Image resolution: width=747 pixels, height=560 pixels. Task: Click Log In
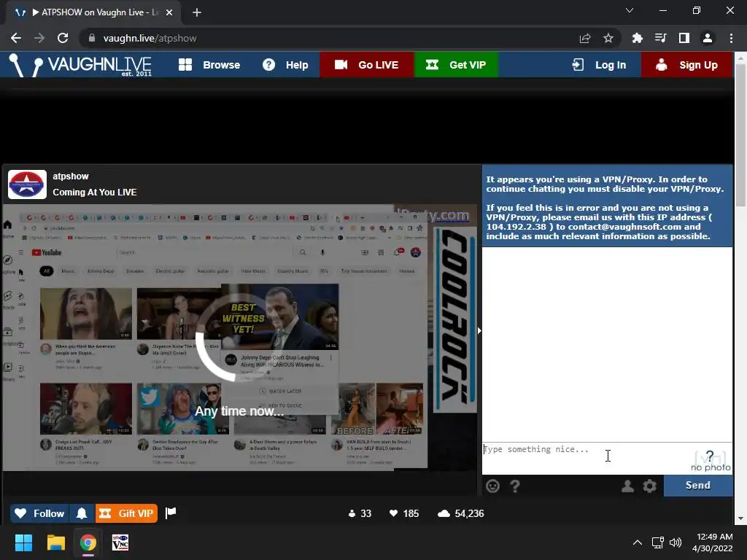coord(599,65)
